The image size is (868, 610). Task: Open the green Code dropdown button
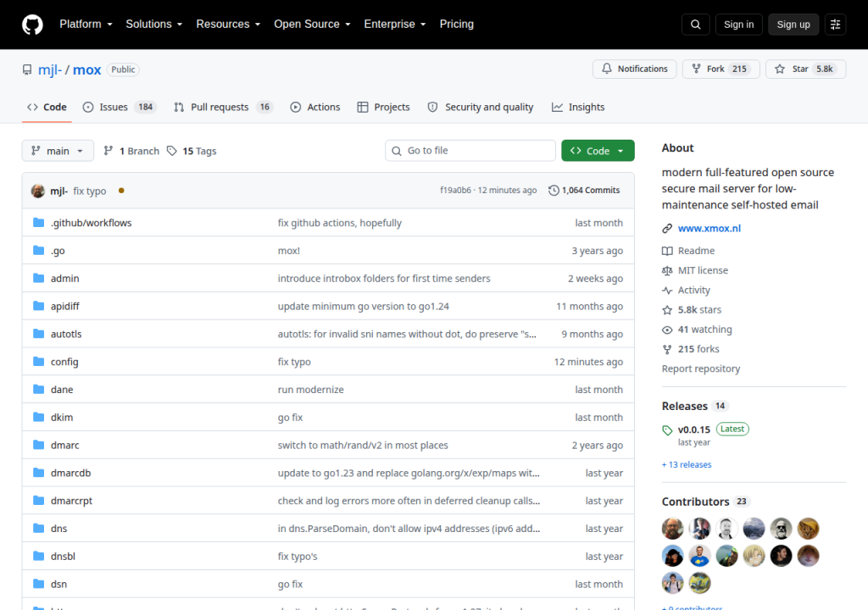[598, 151]
